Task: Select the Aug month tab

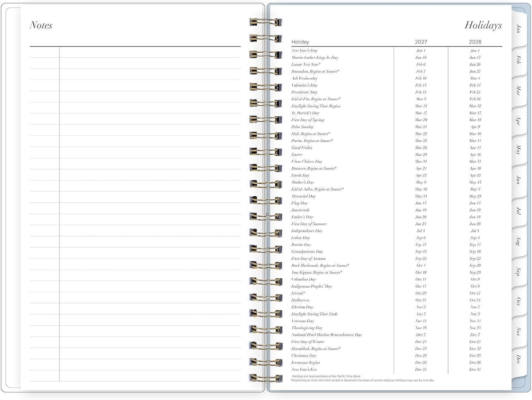Action: click(519, 241)
